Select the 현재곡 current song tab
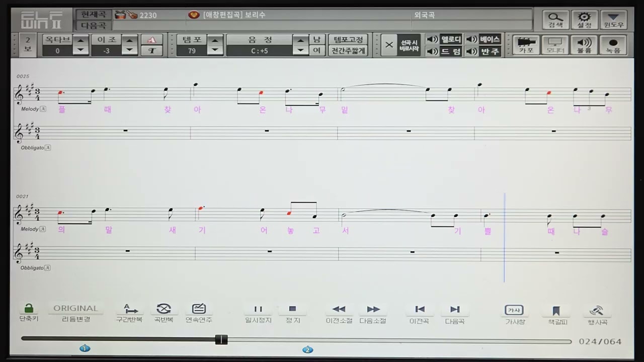The height and width of the screenshot is (362, 644). [x=93, y=15]
